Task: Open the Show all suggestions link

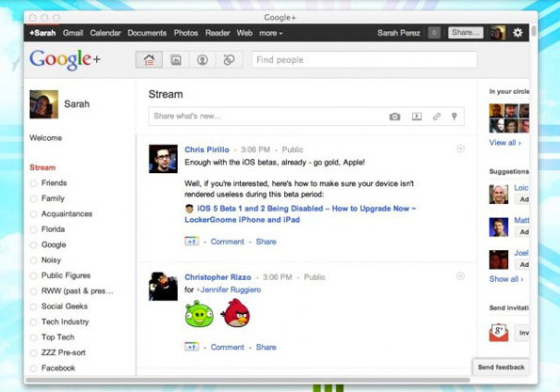Action: pyautogui.click(x=506, y=279)
